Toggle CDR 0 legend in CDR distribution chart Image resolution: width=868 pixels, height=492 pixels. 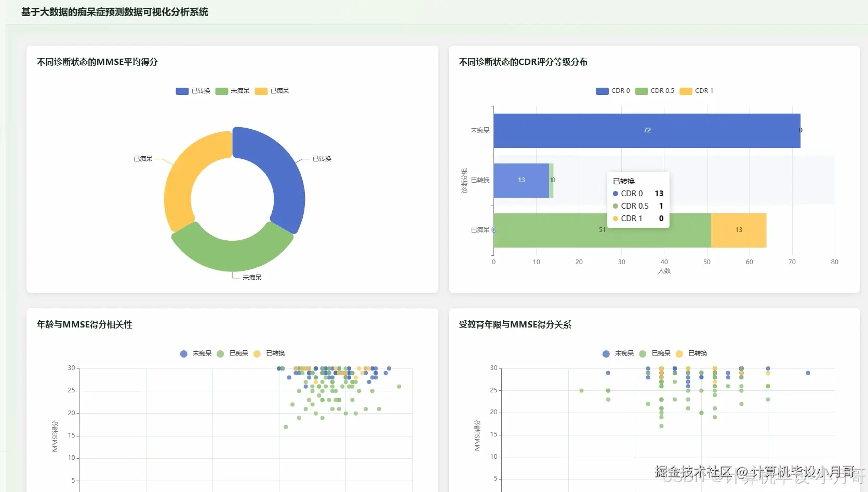pos(613,91)
